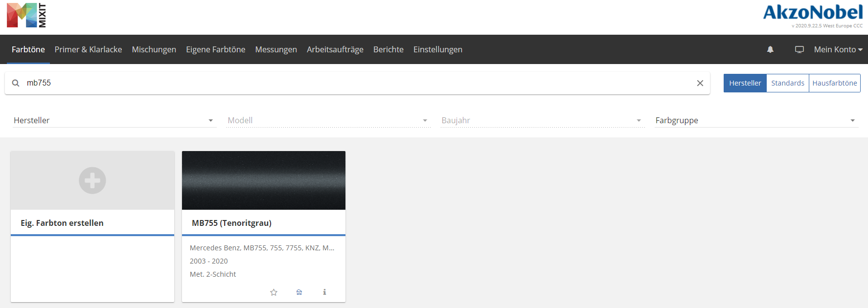868x308 pixels.
Task: Show info for MB755 color
Action: coord(324,292)
